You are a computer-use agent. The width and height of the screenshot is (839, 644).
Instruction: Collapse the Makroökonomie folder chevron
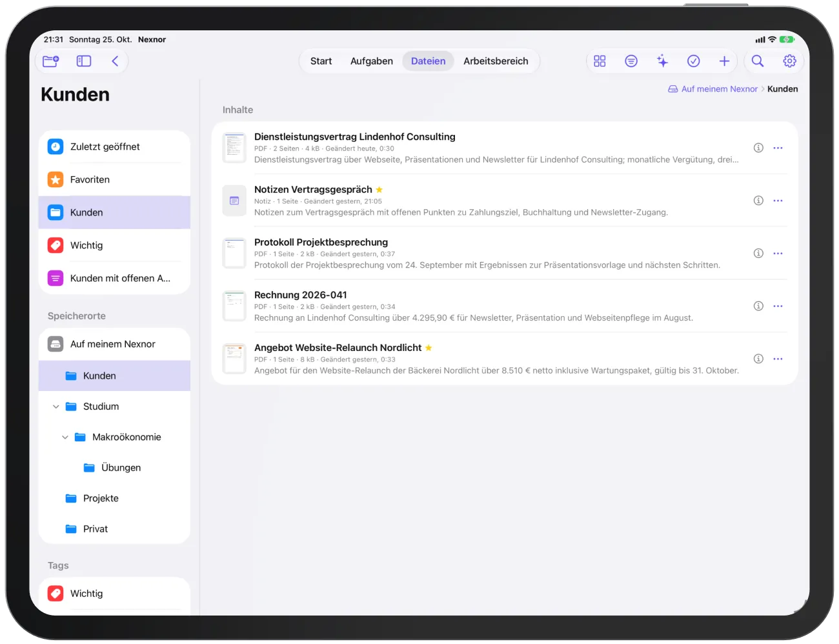[65, 438]
